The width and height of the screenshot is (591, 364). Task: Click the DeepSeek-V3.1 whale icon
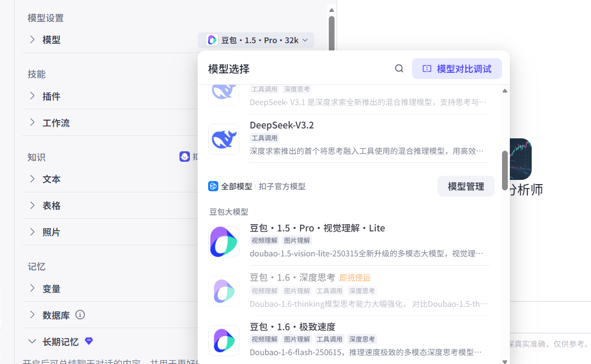coord(224,95)
